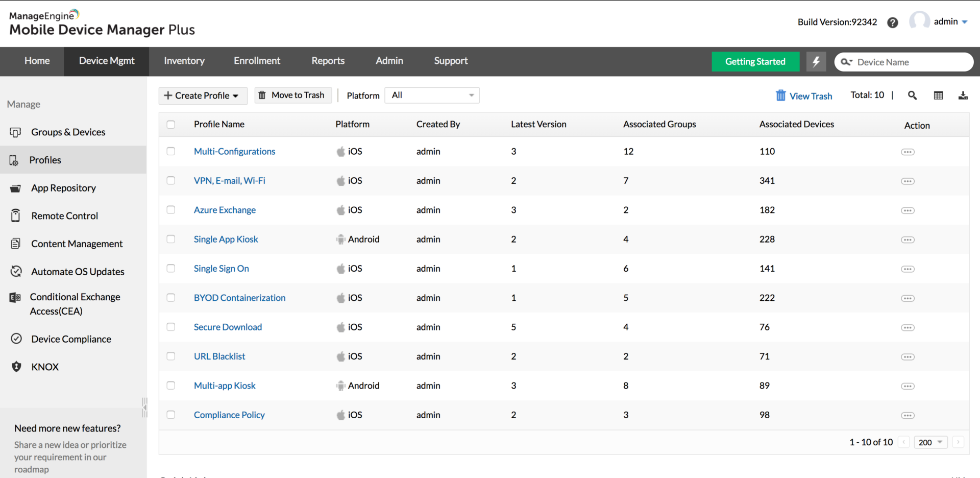
Task: Switch to the Inventory tab
Action: pyautogui.click(x=184, y=61)
